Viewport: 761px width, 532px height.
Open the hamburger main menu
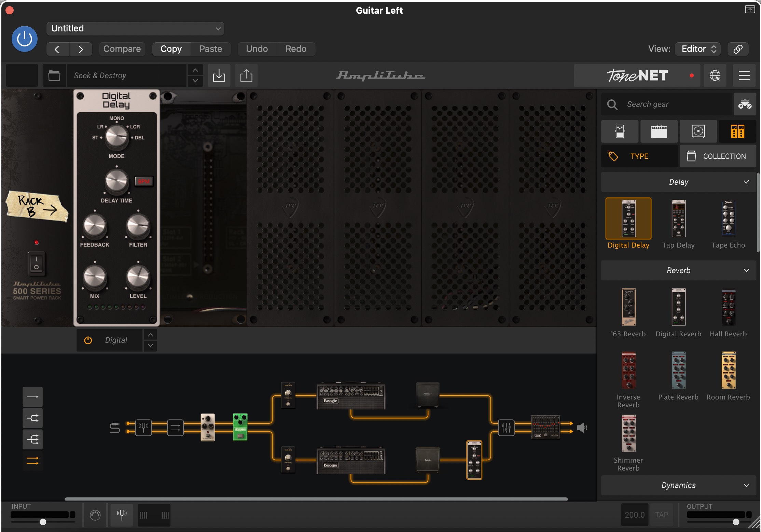click(x=744, y=75)
